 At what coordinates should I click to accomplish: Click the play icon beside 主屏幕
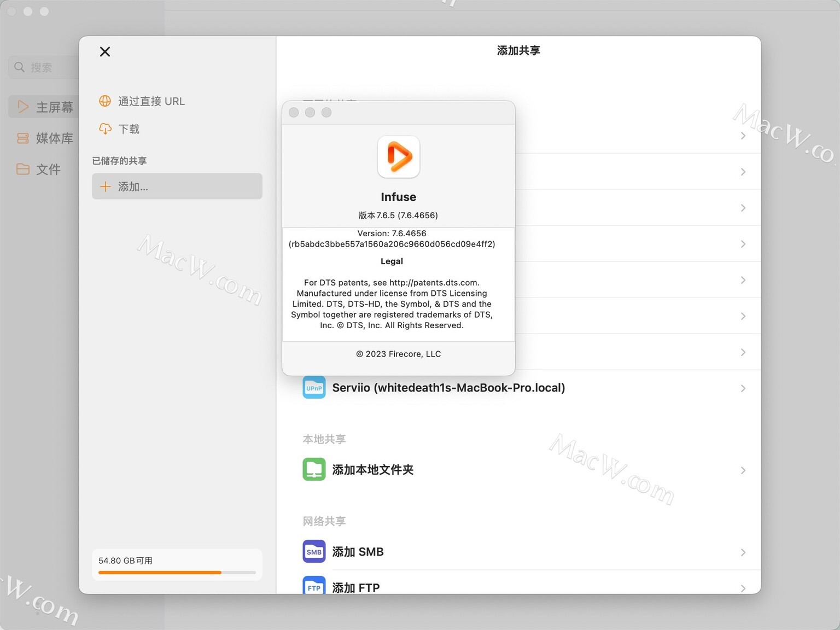tap(22, 107)
